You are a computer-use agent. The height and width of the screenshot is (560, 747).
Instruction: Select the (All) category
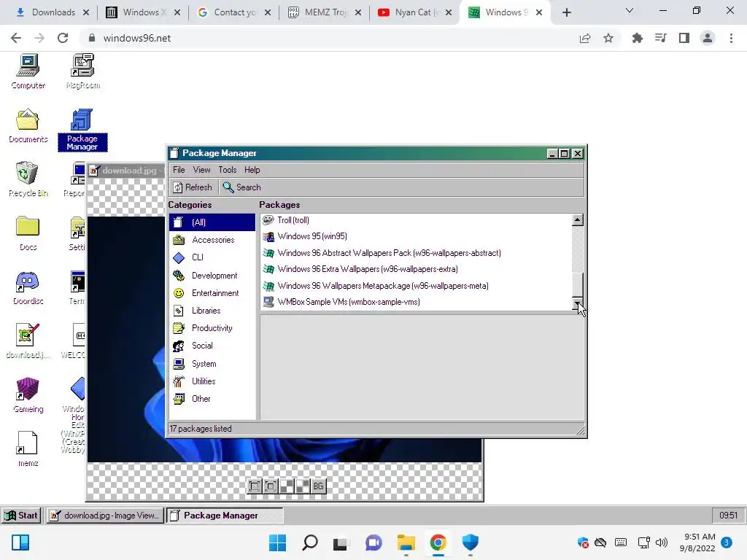(212, 222)
